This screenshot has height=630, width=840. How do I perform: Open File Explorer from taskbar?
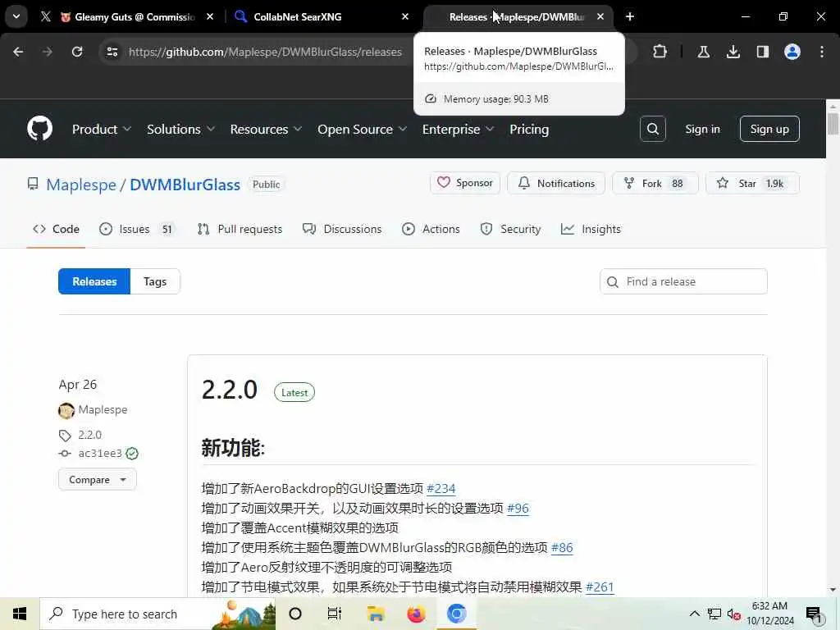[x=376, y=614]
